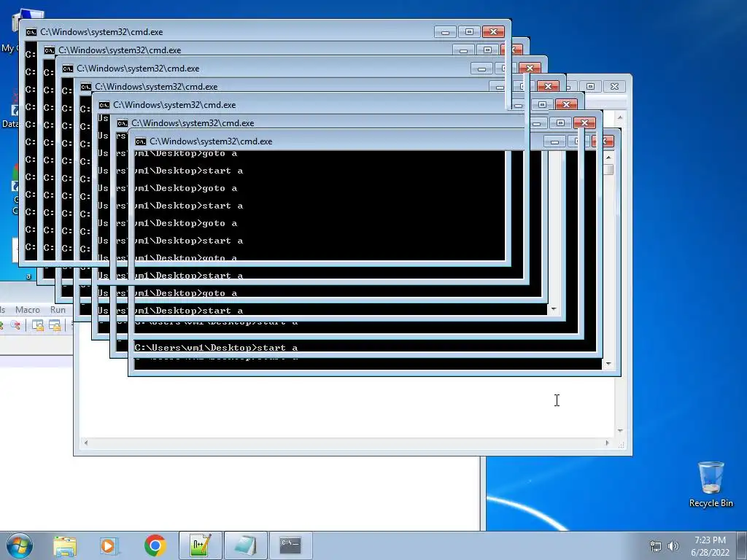Click scroll up arrow of rearmost cmd window
This screenshot has height=560, width=747.
pyautogui.click(x=608, y=157)
